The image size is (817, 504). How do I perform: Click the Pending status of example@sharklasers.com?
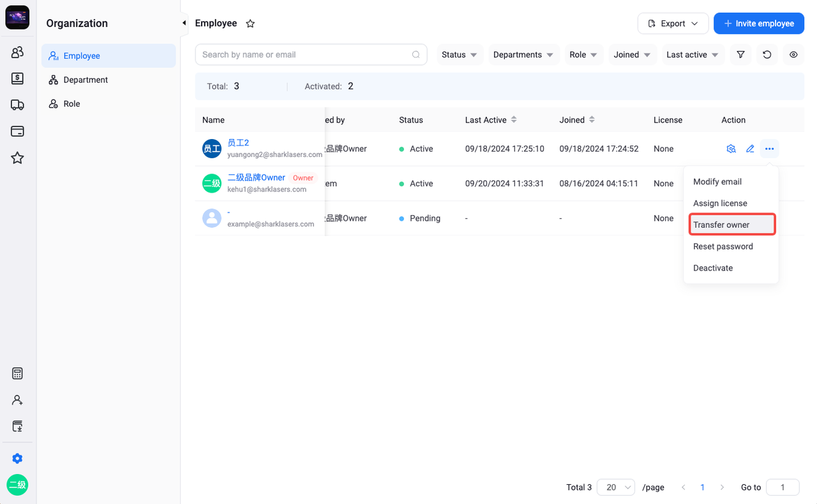(x=420, y=218)
